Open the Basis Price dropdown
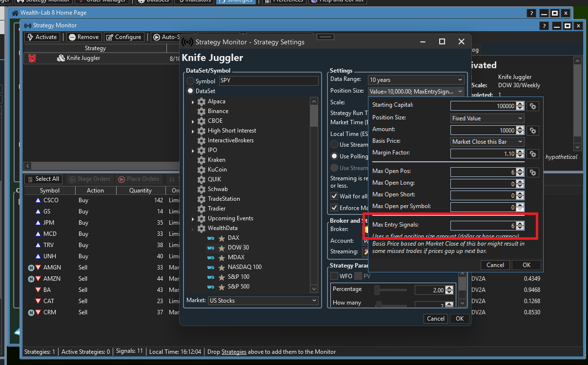 [x=487, y=142]
